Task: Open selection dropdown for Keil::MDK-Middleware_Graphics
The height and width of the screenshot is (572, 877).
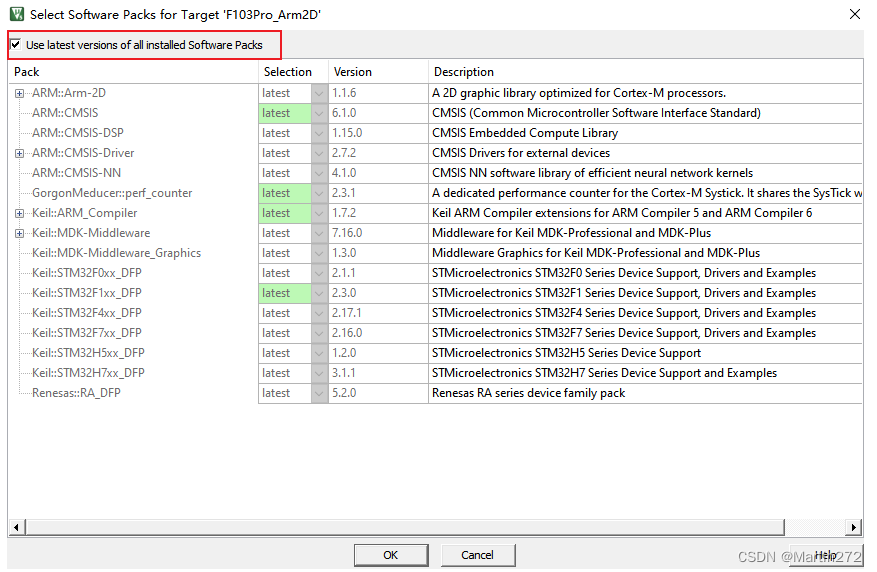Action: pyautogui.click(x=319, y=253)
